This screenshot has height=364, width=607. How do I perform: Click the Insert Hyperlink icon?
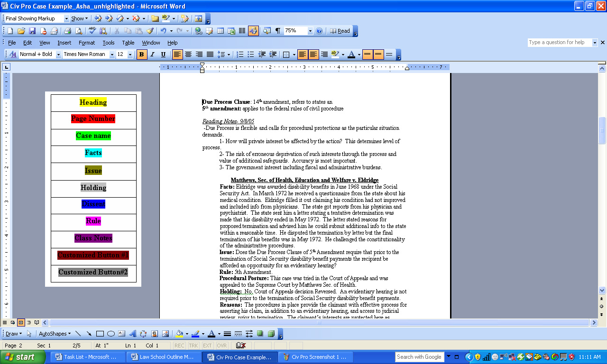198,31
